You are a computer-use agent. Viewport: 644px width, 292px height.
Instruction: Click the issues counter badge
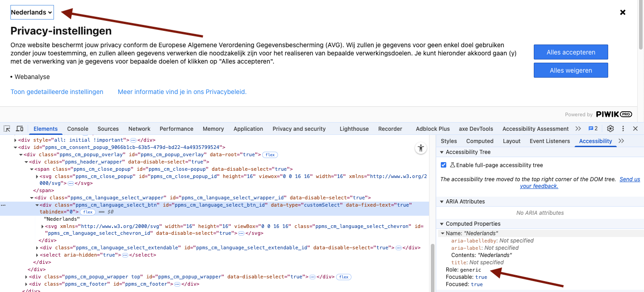click(593, 129)
